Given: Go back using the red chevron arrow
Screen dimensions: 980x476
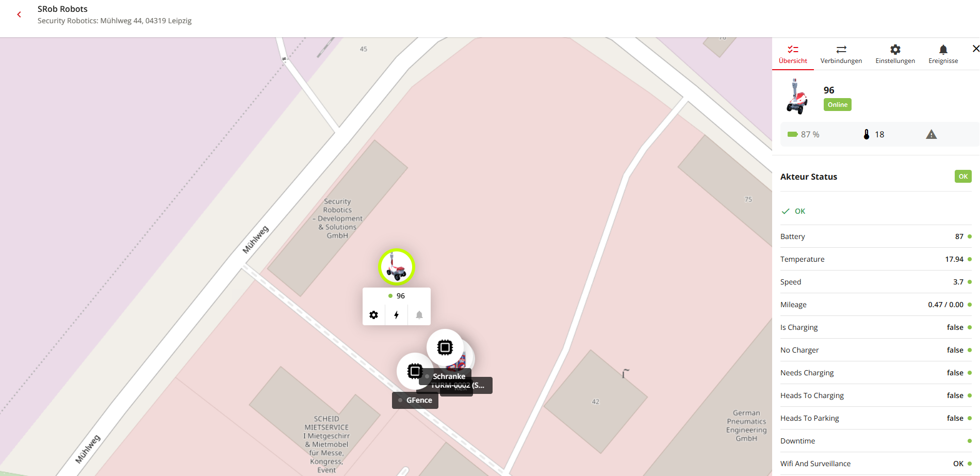Looking at the screenshot, I should point(19,14).
